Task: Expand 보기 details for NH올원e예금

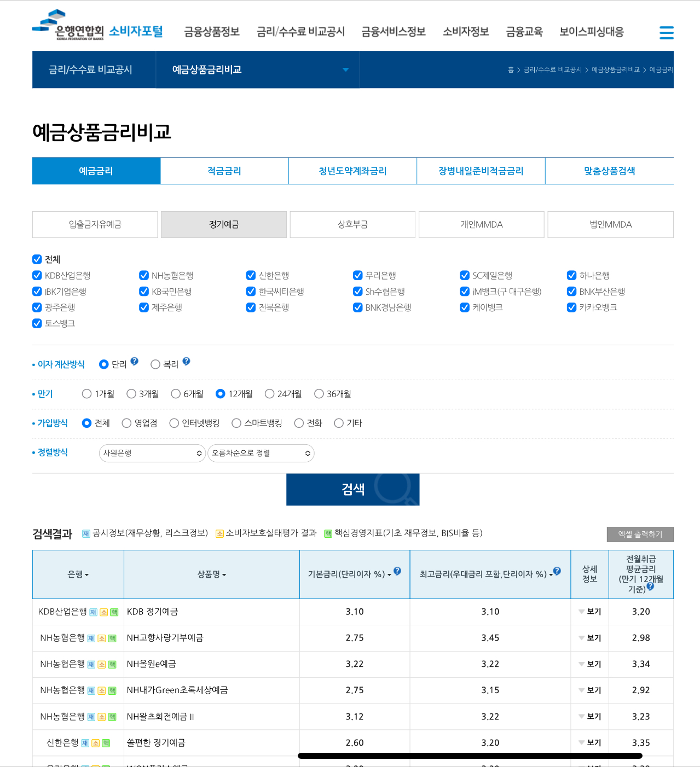Action: [x=590, y=664]
